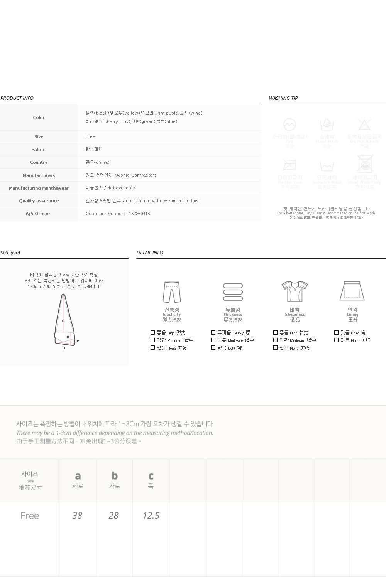Click the Free size table row
386x588 pixels.
(193, 516)
